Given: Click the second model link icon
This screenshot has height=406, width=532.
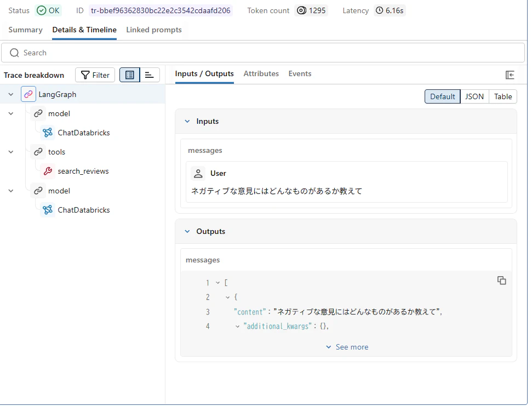Looking at the screenshot, I should tap(38, 191).
